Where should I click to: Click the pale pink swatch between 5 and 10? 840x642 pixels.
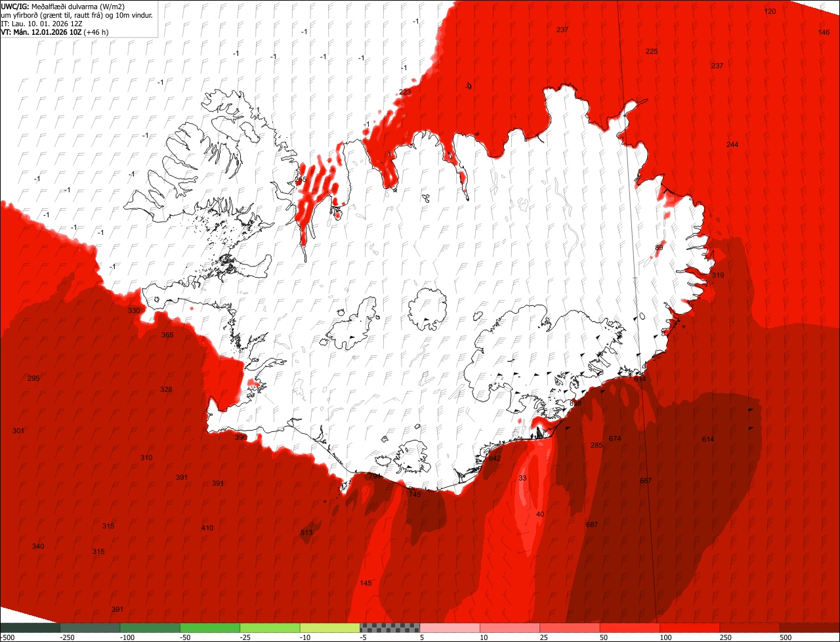pos(450,628)
